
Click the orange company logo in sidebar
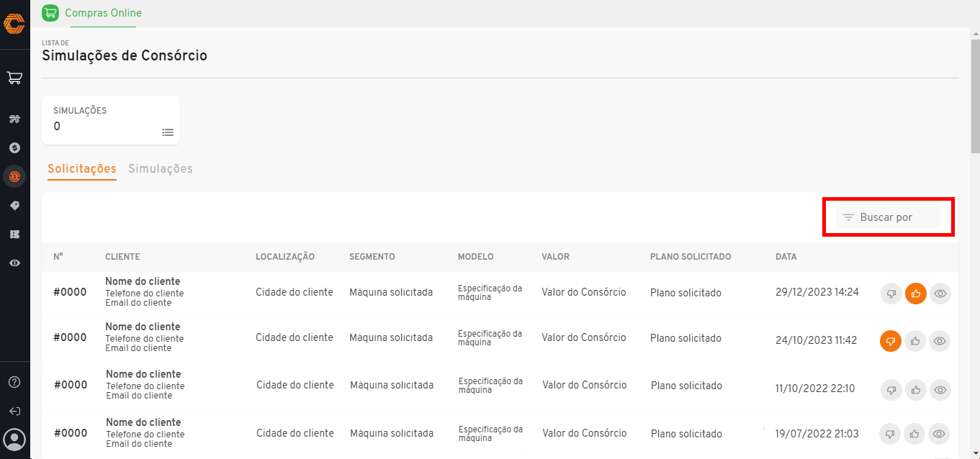coord(14,24)
